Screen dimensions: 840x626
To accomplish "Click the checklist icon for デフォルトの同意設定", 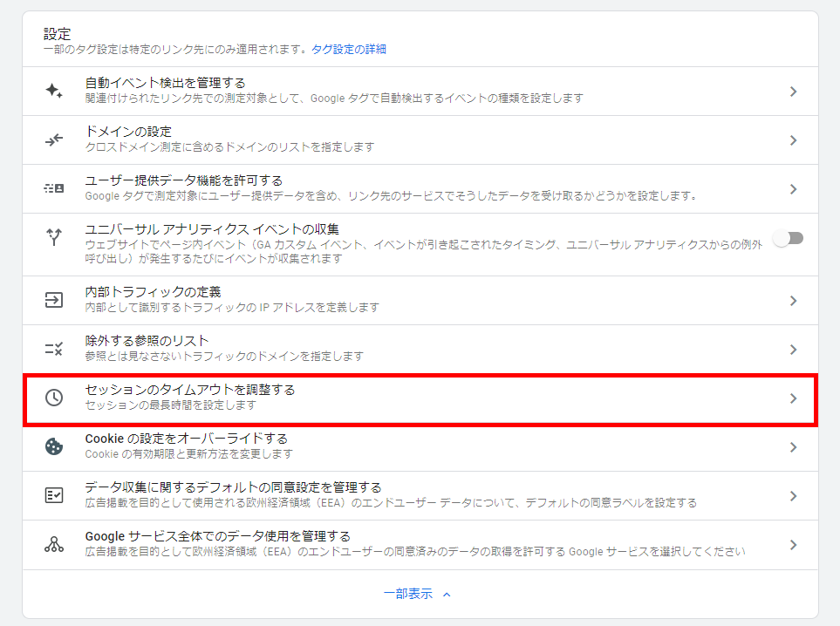I will pyautogui.click(x=53, y=495).
